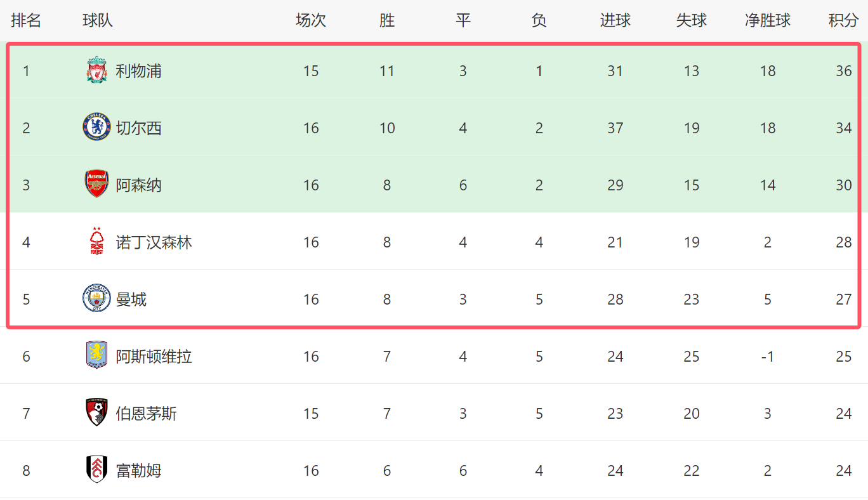Screen dimensions: 868x500
Task: Click the Manchester City crest icon
Action: click(96, 299)
